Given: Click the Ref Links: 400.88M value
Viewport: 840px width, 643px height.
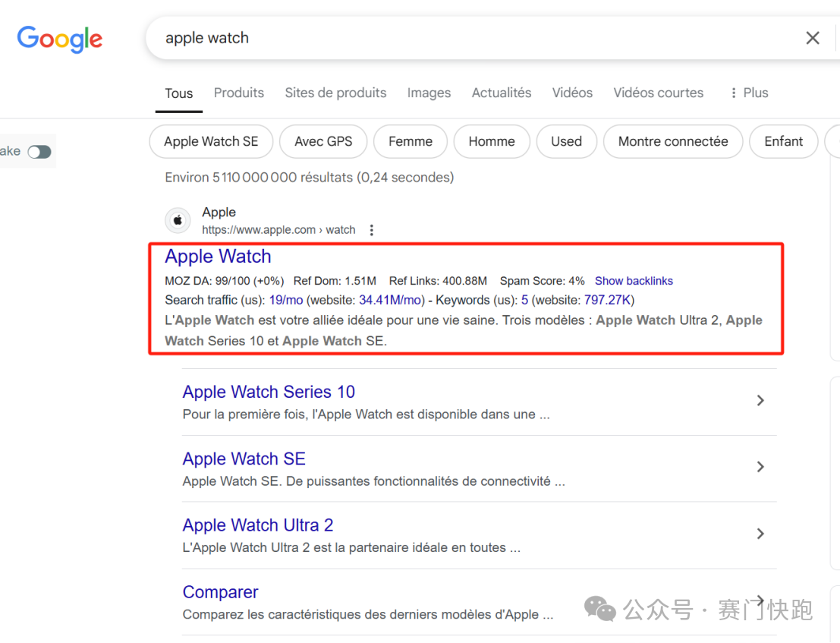Looking at the screenshot, I should (x=439, y=281).
